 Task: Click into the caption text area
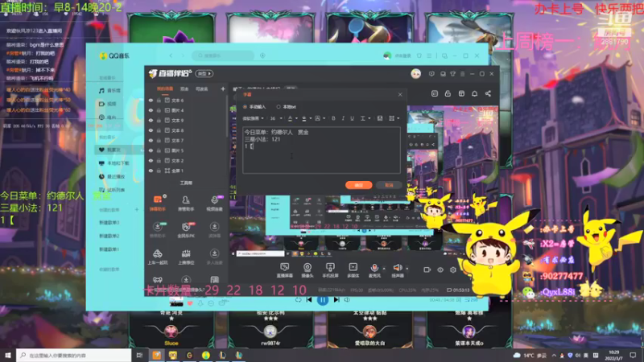(321, 150)
